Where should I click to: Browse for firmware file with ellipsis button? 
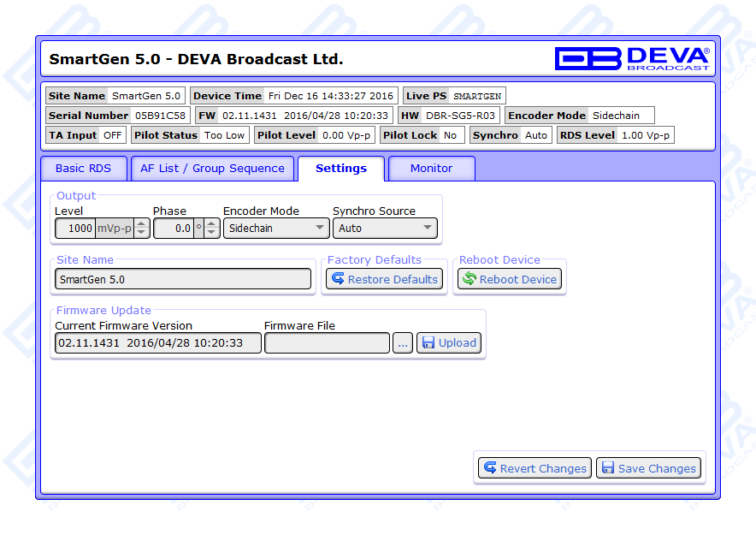click(x=403, y=343)
